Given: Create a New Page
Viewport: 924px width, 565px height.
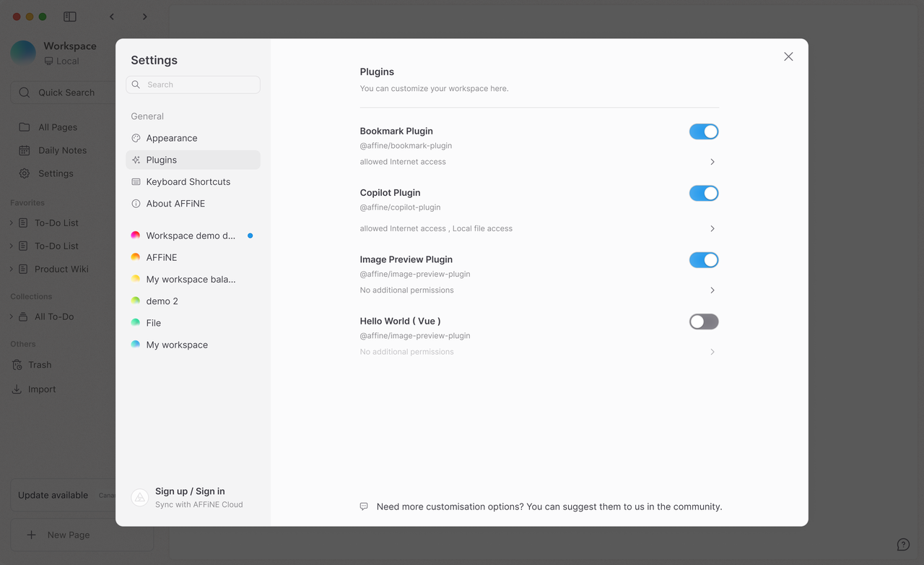Looking at the screenshot, I should pos(82,535).
